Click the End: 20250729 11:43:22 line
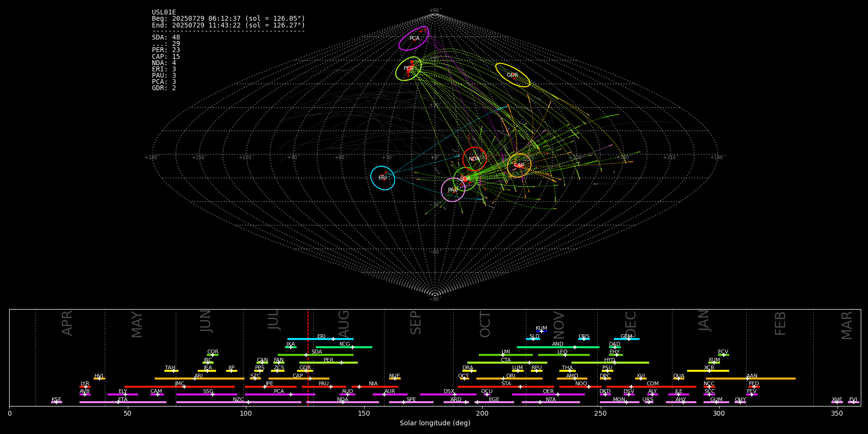 tap(229, 25)
